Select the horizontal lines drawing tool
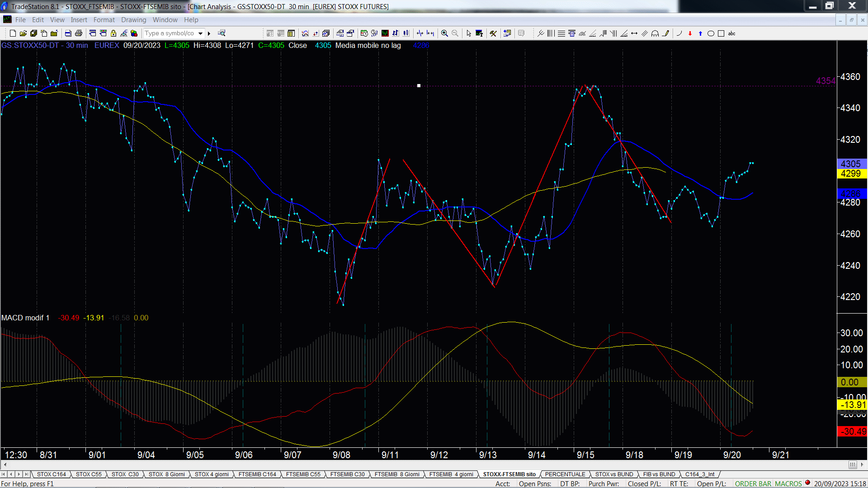Image resolution: width=868 pixels, height=488 pixels. (x=561, y=33)
